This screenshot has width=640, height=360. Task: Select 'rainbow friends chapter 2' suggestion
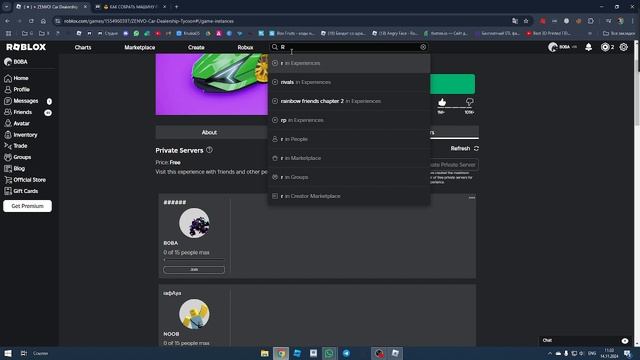pyautogui.click(x=349, y=101)
